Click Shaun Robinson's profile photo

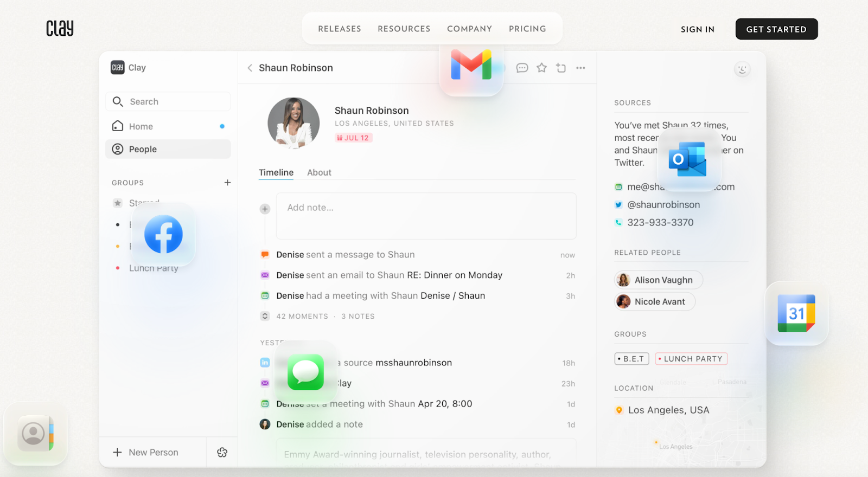click(x=293, y=123)
